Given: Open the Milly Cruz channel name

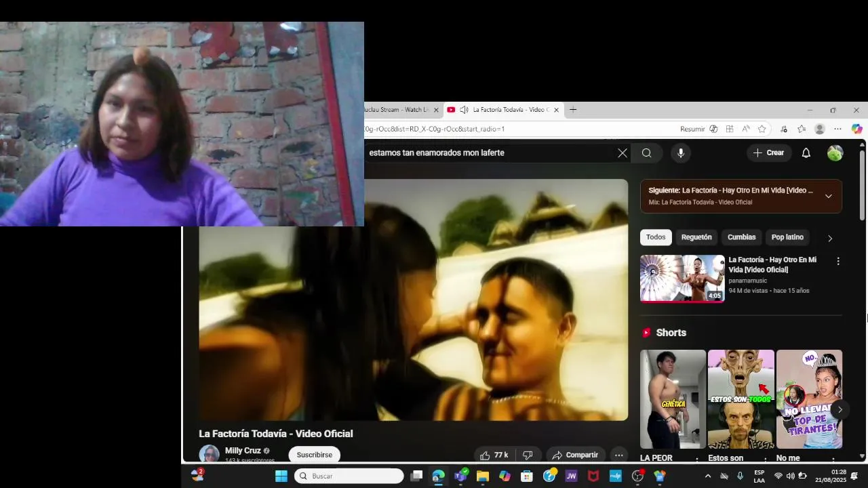Looking at the screenshot, I should (243, 451).
